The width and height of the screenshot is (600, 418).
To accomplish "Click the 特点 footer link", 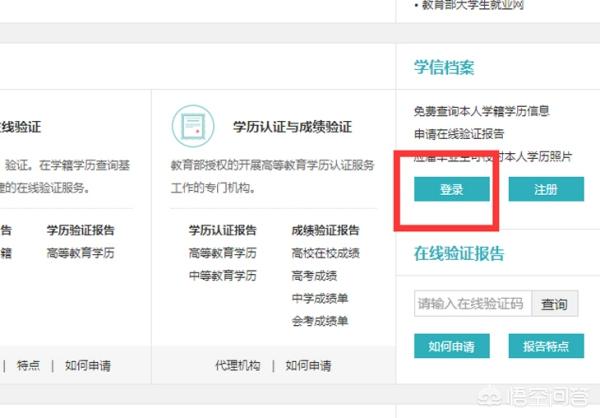I will click(28, 366).
